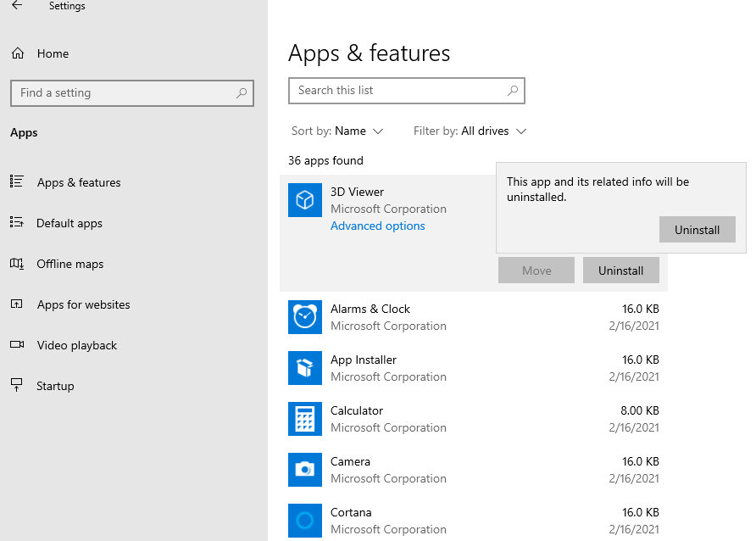The width and height of the screenshot is (756, 541).
Task: Click the 8.00 KB size for Calculator
Action: [639, 410]
